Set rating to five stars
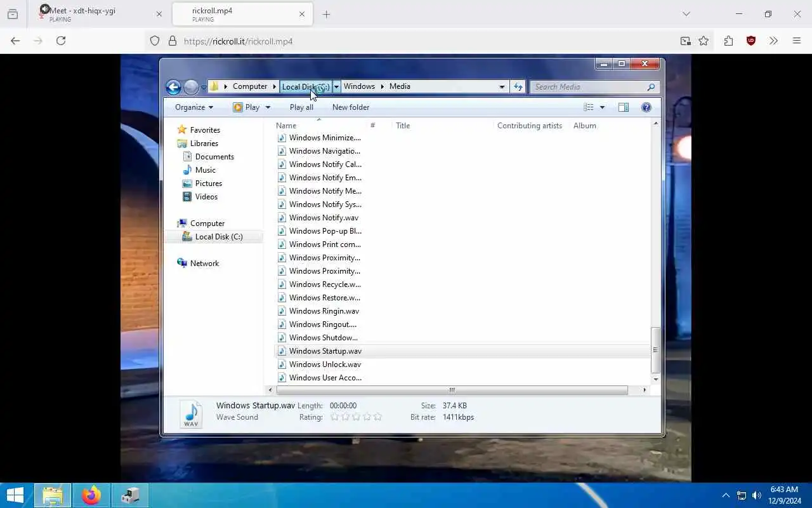This screenshot has width=812, height=508. [x=378, y=417]
